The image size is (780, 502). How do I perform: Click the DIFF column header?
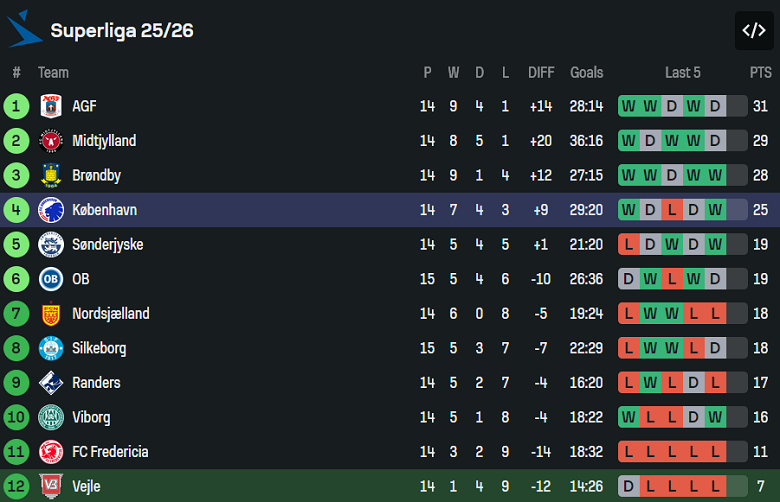coord(541,72)
